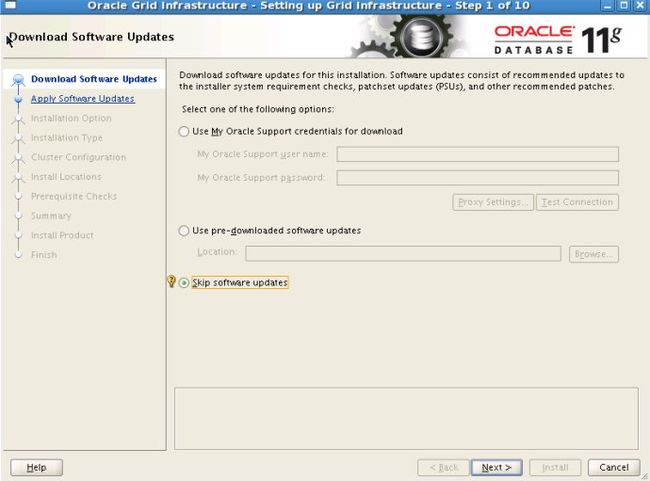The image size is (650, 481).
Task: Click the Cluster Configuration step
Action: click(x=78, y=157)
